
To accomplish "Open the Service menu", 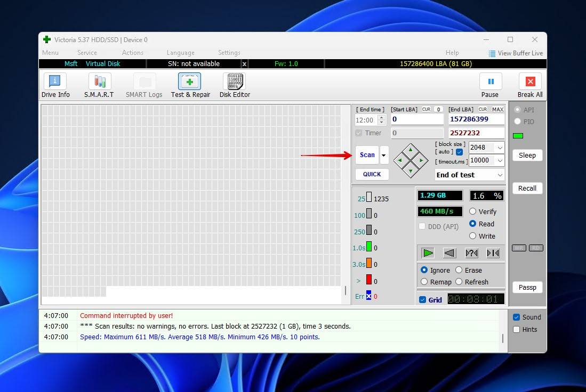I will pyautogui.click(x=87, y=53).
